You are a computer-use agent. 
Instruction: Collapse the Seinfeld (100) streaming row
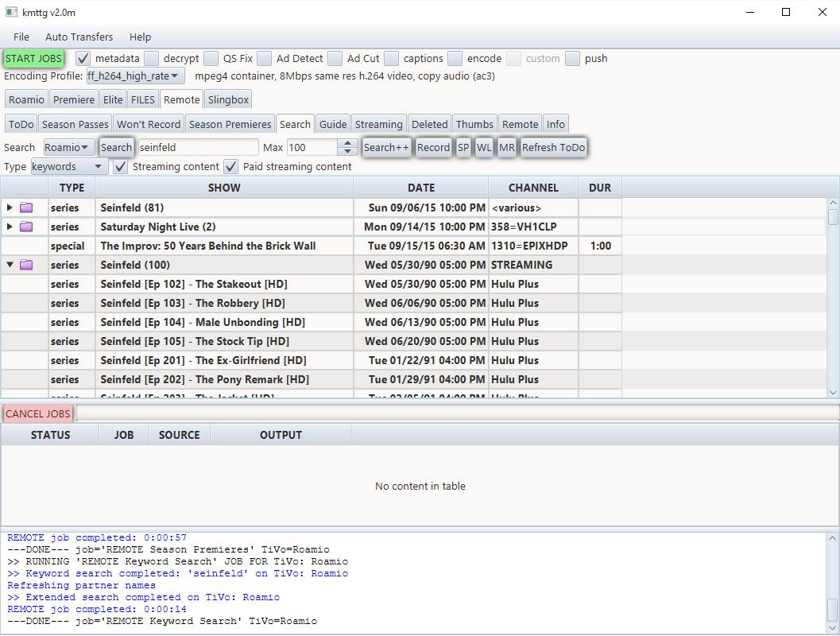pyautogui.click(x=10, y=265)
